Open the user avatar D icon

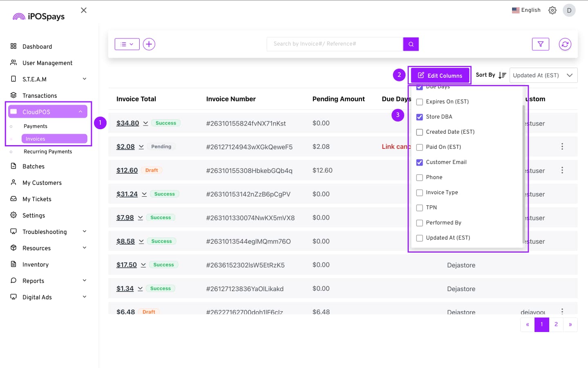point(569,10)
